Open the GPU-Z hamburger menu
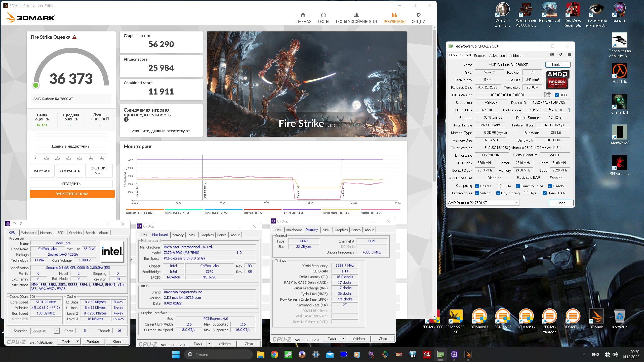 pyautogui.click(x=569, y=55)
